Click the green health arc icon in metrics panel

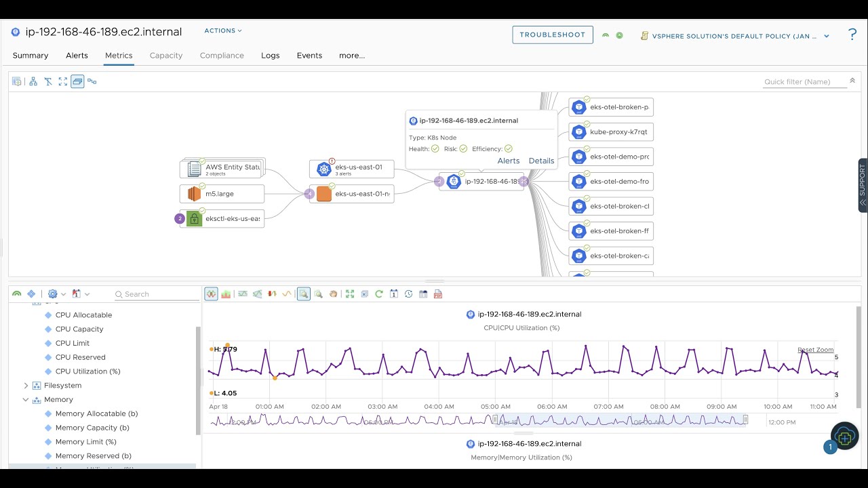[x=17, y=294]
